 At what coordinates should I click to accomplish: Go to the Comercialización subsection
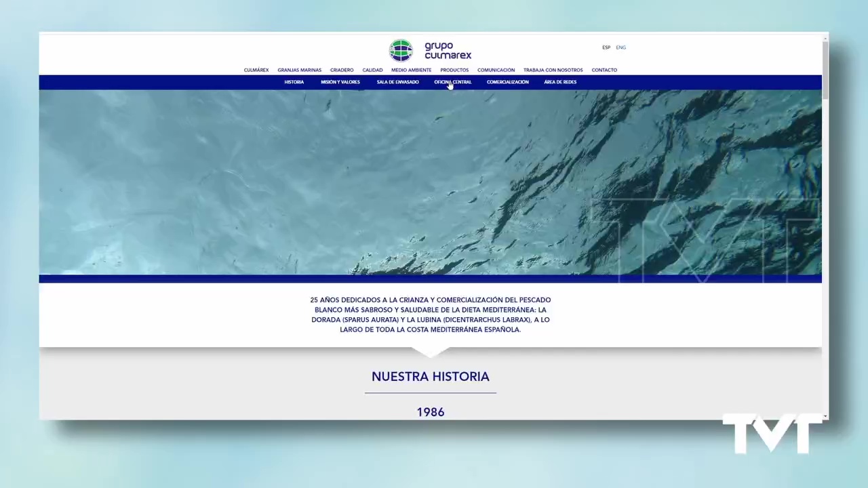(507, 82)
